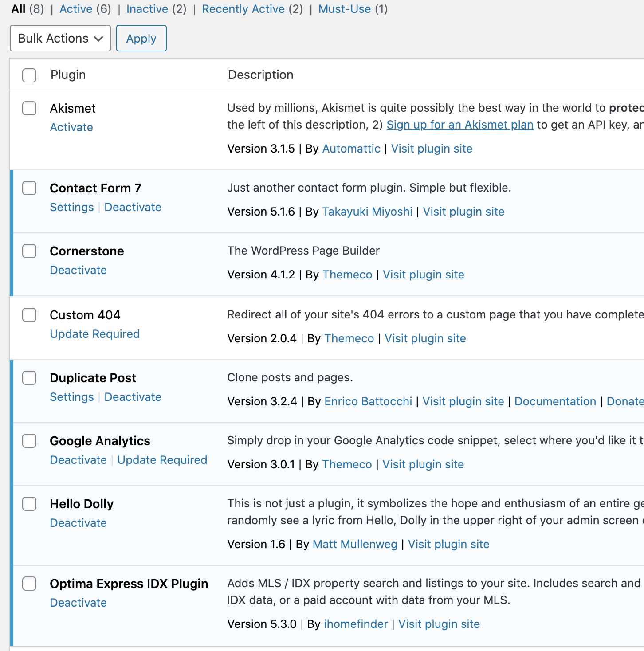Visit plugin site for Custom 404
The height and width of the screenshot is (651, 644).
pos(425,338)
